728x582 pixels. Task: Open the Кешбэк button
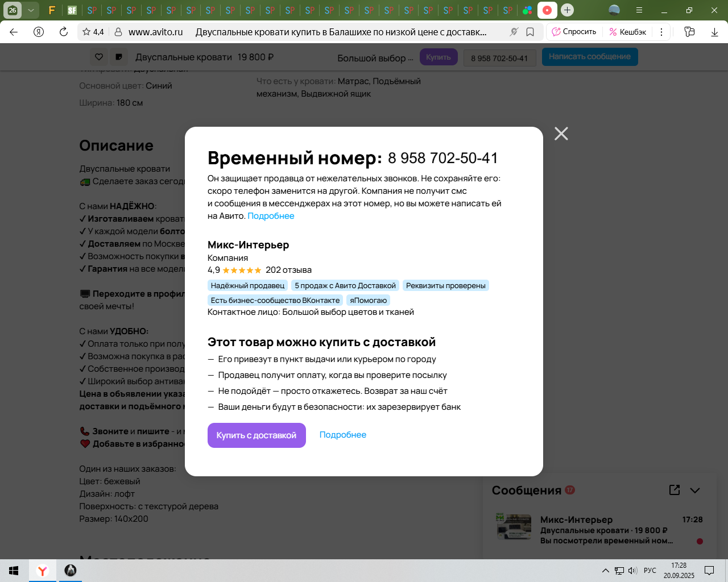point(627,32)
